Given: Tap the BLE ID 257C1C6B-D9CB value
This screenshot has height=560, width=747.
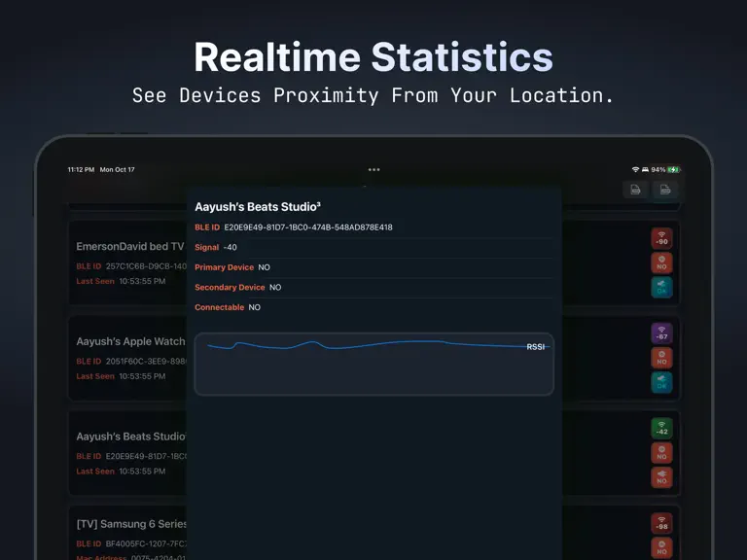Looking at the screenshot, I should pyautogui.click(x=146, y=266).
